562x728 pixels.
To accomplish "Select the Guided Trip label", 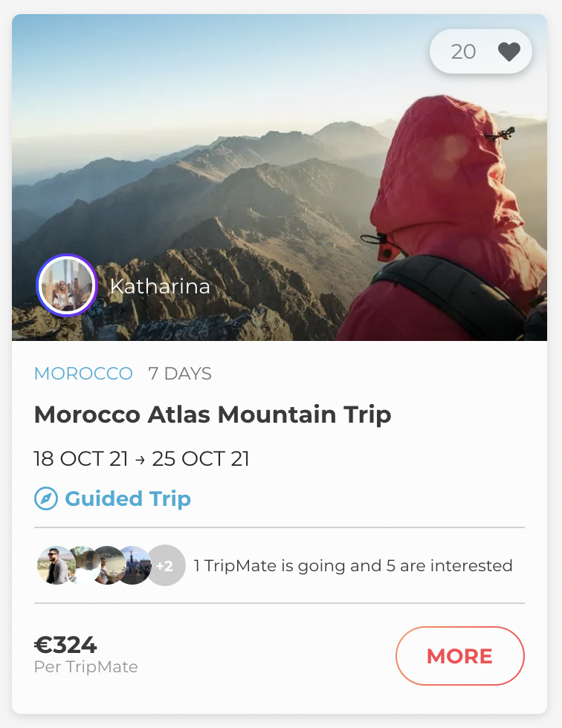I will click(128, 498).
